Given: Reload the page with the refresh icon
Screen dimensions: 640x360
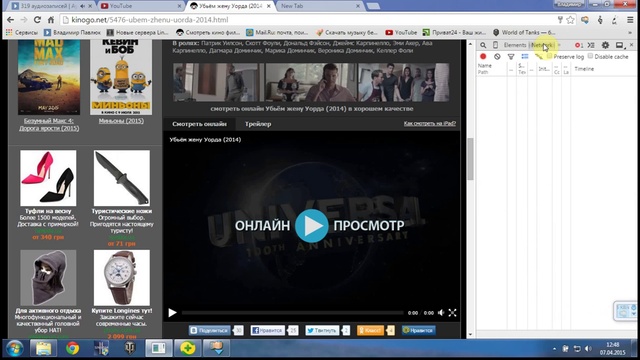Looking at the screenshot, I should click(37, 20).
